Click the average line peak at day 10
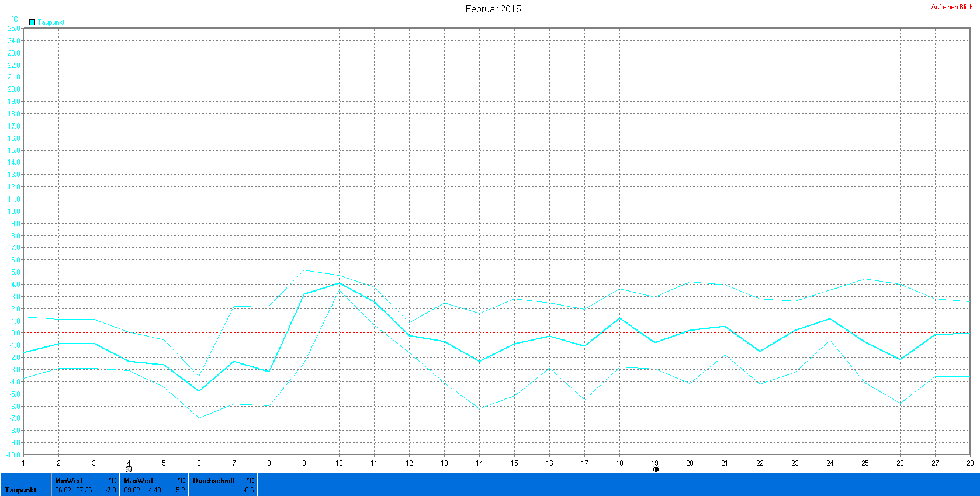The height and width of the screenshot is (496, 980). tap(339, 283)
